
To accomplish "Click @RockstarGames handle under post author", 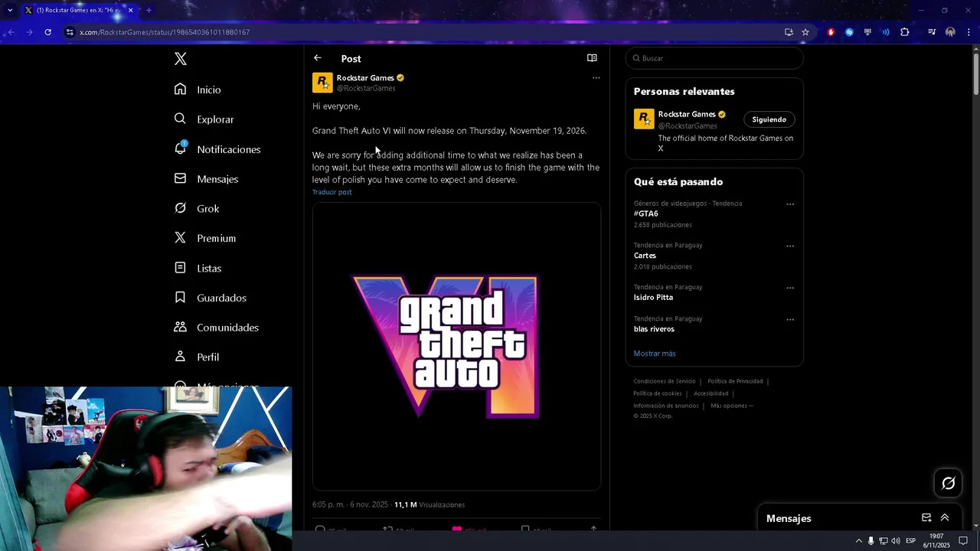I will click(x=366, y=88).
